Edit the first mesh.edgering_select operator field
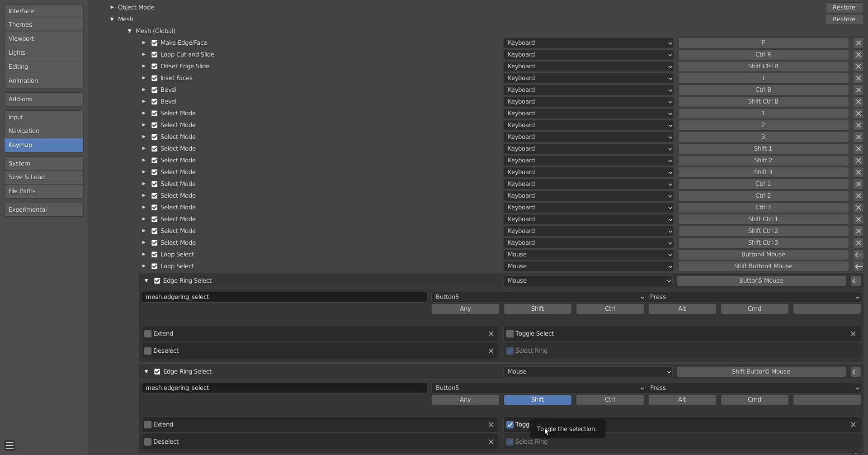Screen dimensions: 868x455 coord(284,297)
